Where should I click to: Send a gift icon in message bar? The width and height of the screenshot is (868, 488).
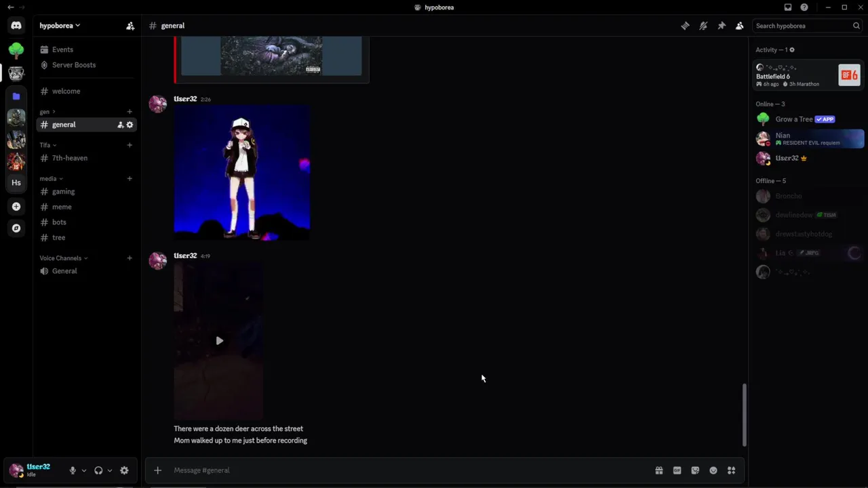point(658,470)
